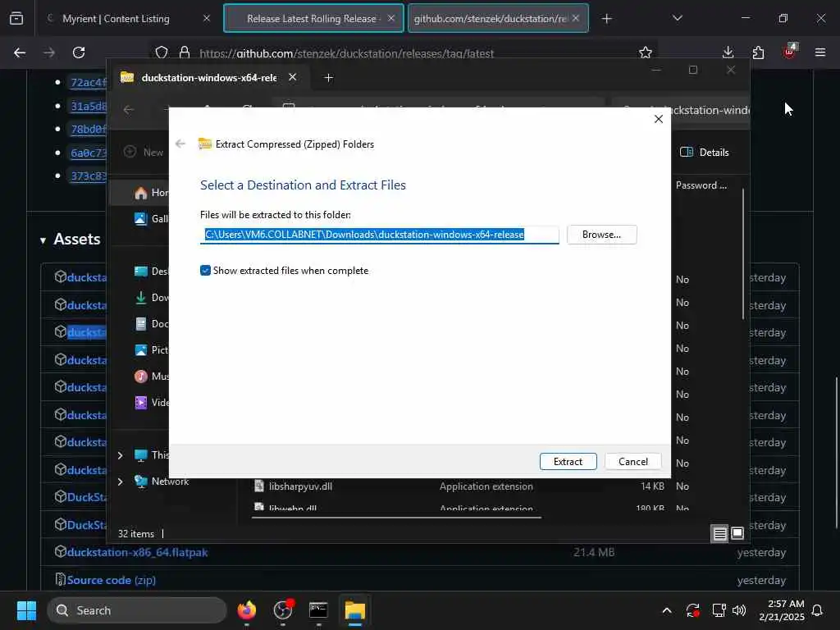Toggle the Details pane in File Explorer
The height and width of the screenshot is (630, 840).
[704, 152]
